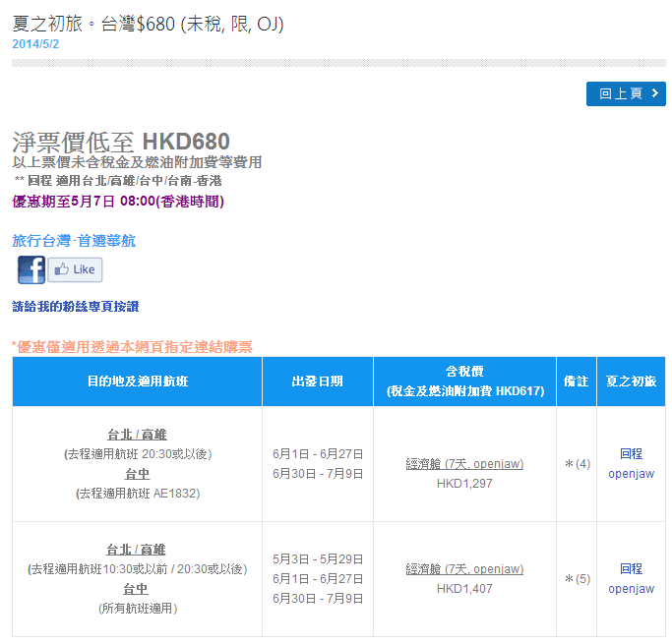Click 回程 in the HKD1,407 row
The width and height of the screenshot is (672, 644).
[x=631, y=569]
